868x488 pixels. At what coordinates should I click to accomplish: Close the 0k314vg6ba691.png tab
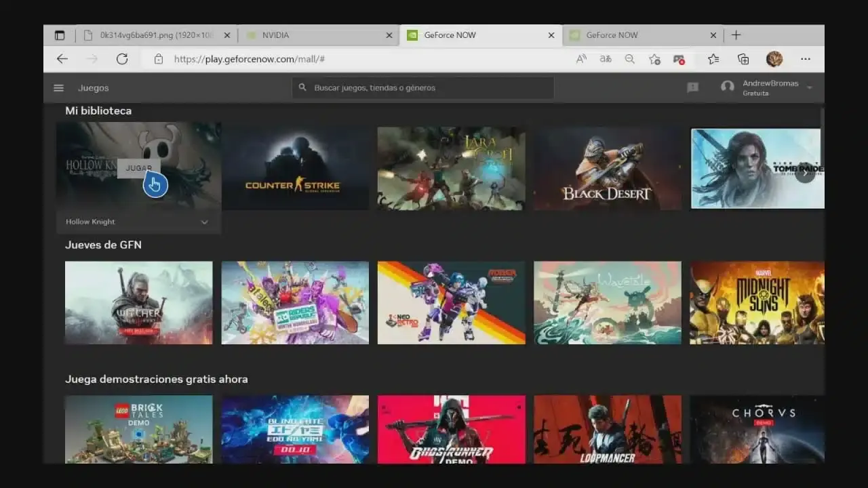[227, 35]
